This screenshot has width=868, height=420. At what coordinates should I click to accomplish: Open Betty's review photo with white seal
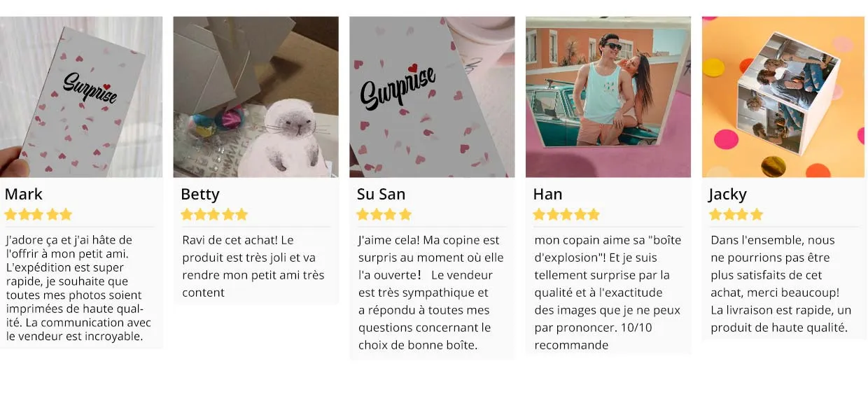(256, 97)
